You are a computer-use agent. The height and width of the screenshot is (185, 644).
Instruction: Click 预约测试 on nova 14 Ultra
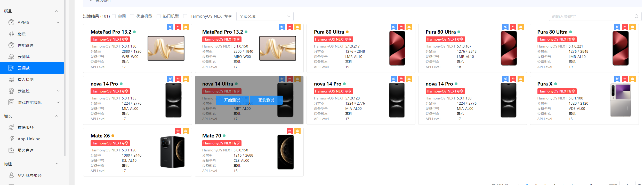(266, 100)
